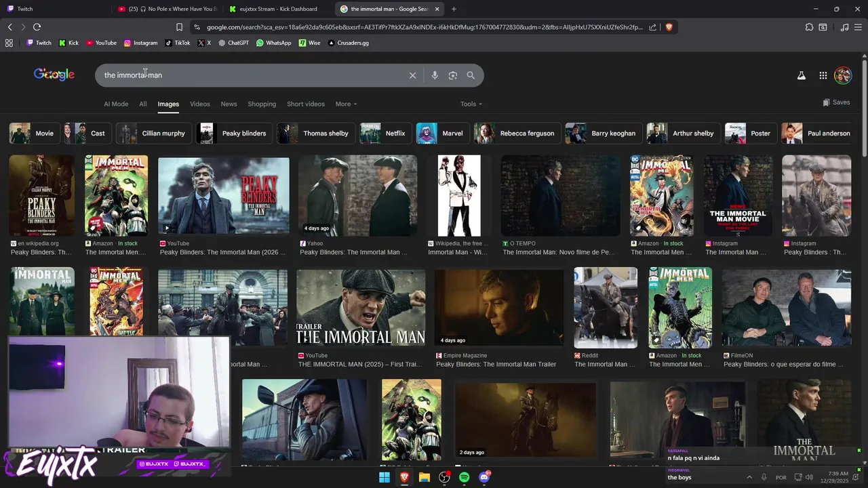Viewport: 868px width, 488px height.
Task: Open the Google account avatar
Action: pos(843,75)
